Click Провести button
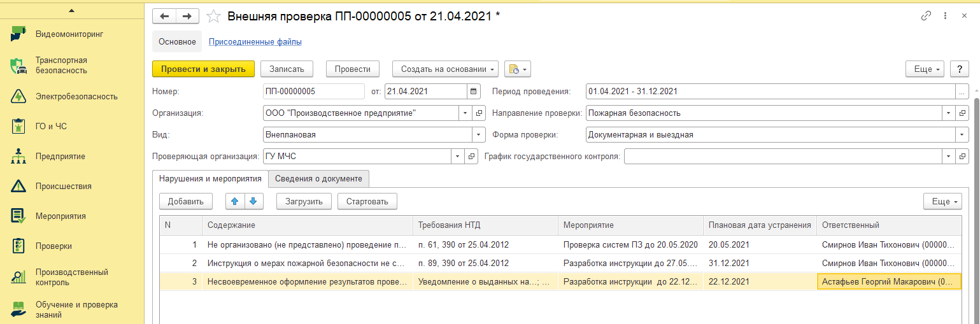The image size is (980, 324). coord(353,69)
